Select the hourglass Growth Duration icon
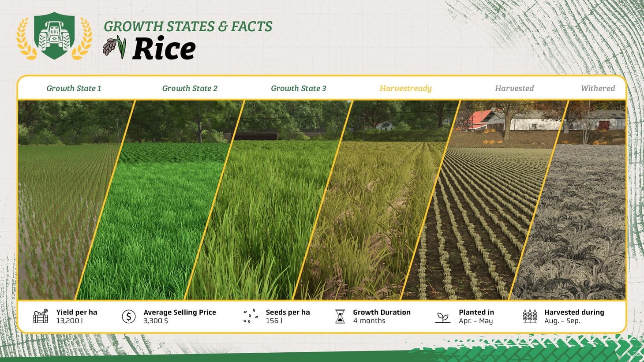Image resolution: width=644 pixels, height=362 pixels. tap(340, 316)
